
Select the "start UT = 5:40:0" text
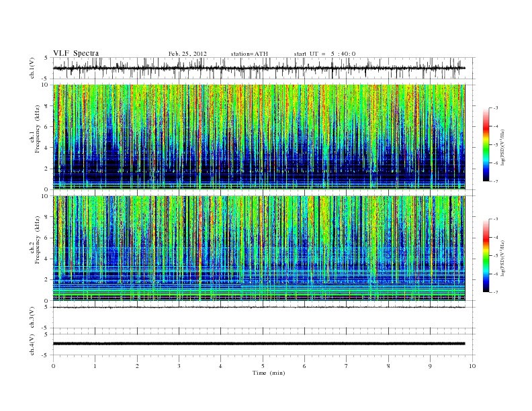coord(324,54)
